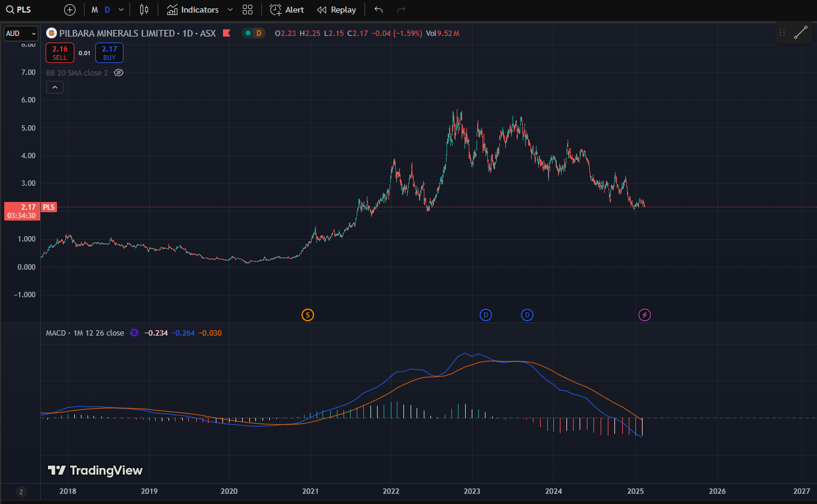Click MACD line value -0.264
The width and height of the screenshot is (817, 504).
(x=183, y=333)
